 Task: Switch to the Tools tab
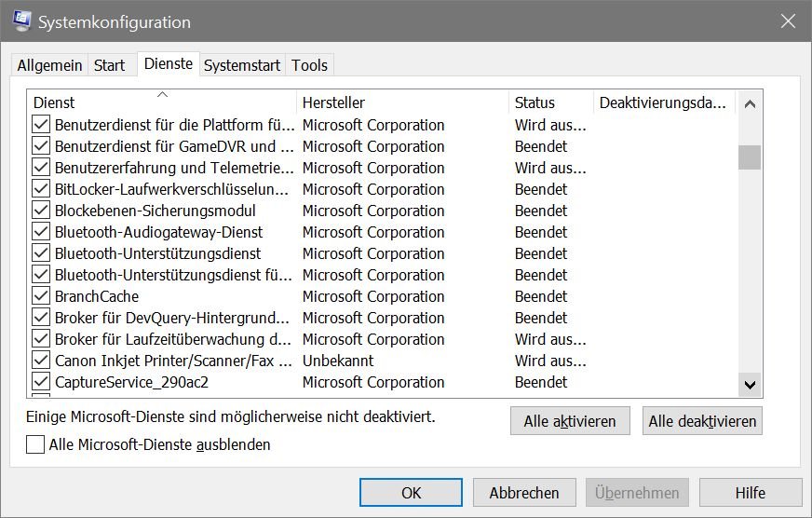[x=309, y=65]
